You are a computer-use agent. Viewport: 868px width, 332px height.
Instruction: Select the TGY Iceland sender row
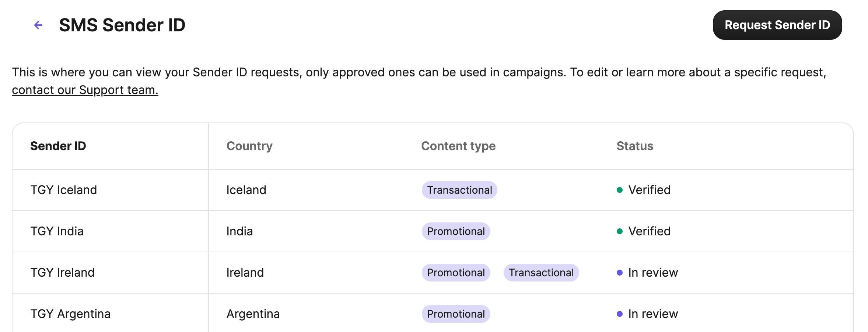(x=64, y=190)
